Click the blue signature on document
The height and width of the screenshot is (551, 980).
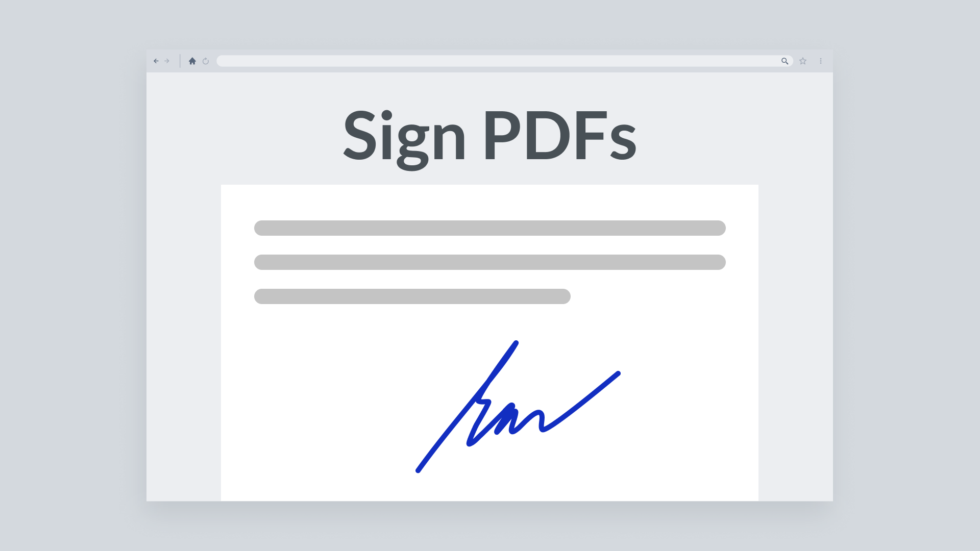coord(518,407)
